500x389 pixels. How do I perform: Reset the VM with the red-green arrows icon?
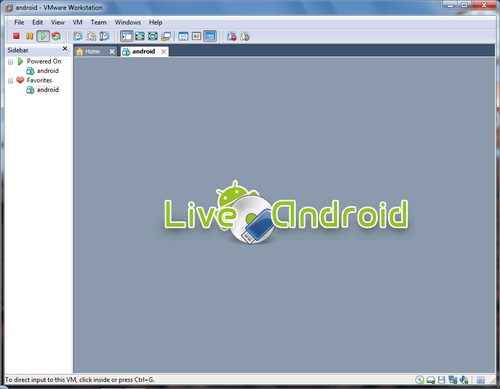tap(56, 36)
